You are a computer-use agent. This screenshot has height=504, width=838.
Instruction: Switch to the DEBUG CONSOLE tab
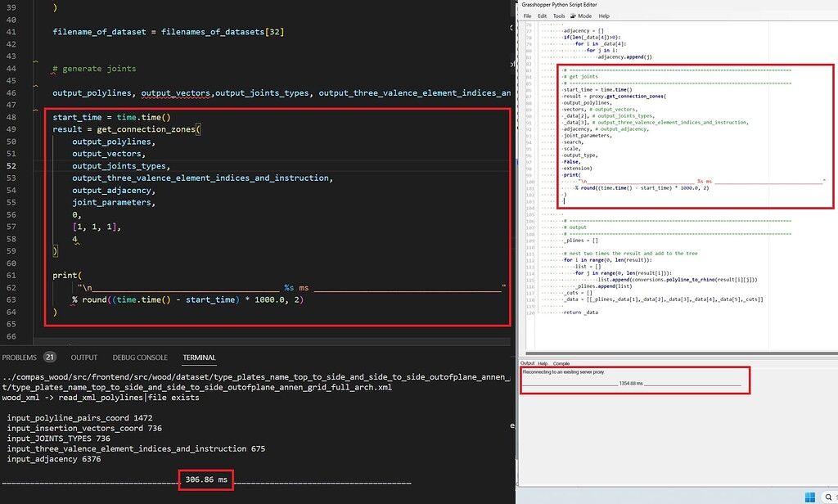(142, 357)
